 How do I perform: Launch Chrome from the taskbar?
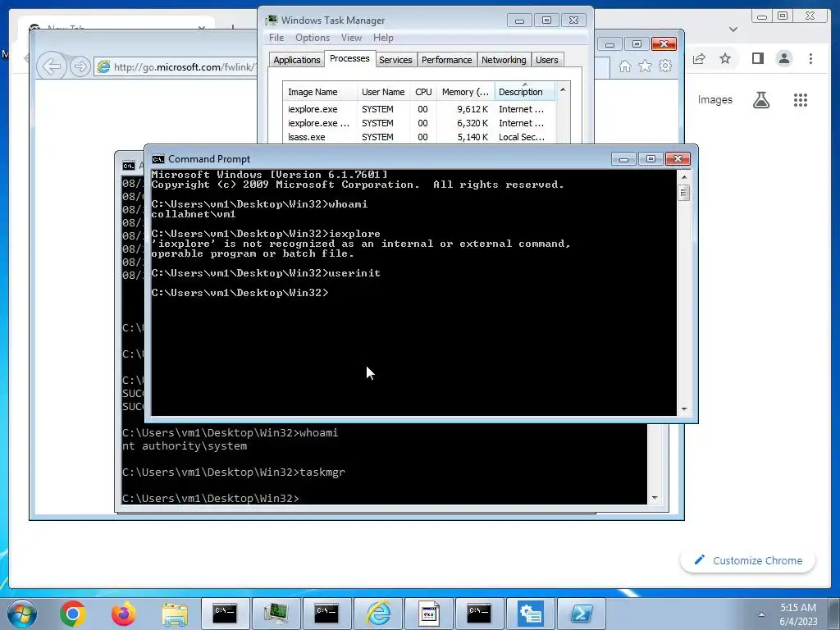coord(73,614)
